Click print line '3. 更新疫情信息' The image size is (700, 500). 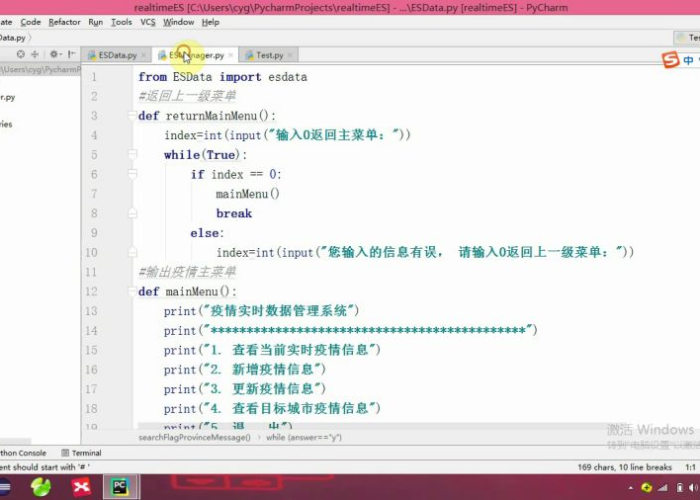[245, 389]
